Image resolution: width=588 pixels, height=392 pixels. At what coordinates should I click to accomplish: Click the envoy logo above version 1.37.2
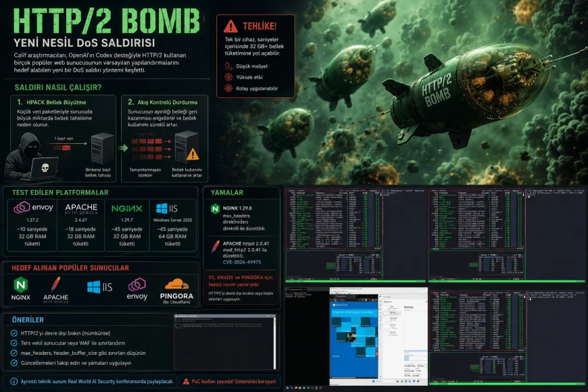pyautogui.click(x=33, y=207)
